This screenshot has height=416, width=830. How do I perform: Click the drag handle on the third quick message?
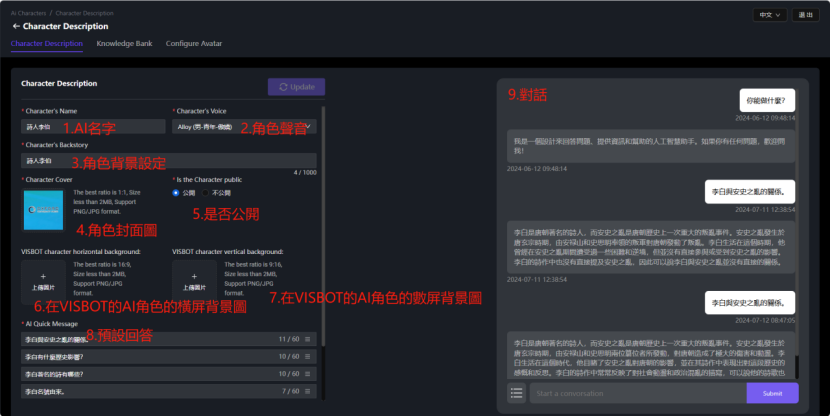pos(308,373)
